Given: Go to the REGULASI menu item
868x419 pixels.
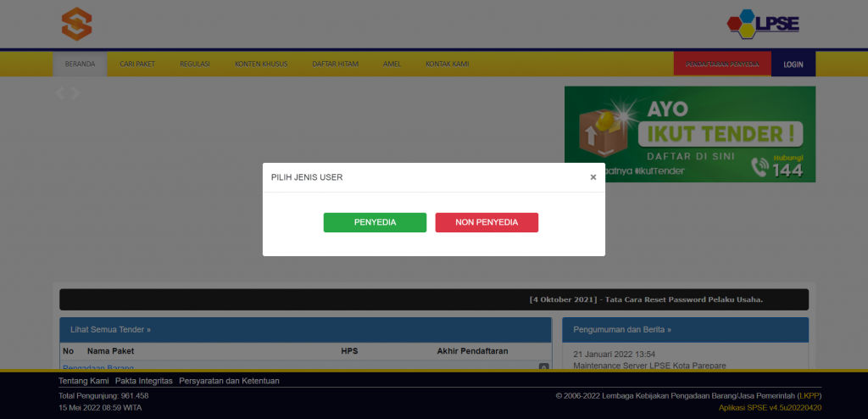Looking at the screenshot, I should click(x=195, y=64).
